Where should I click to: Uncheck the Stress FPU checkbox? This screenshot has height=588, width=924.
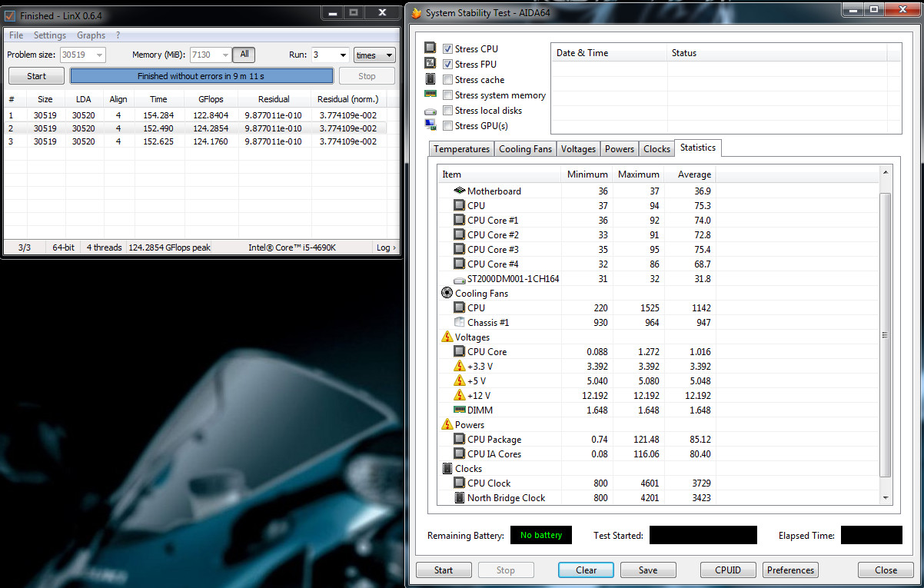coord(447,64)
